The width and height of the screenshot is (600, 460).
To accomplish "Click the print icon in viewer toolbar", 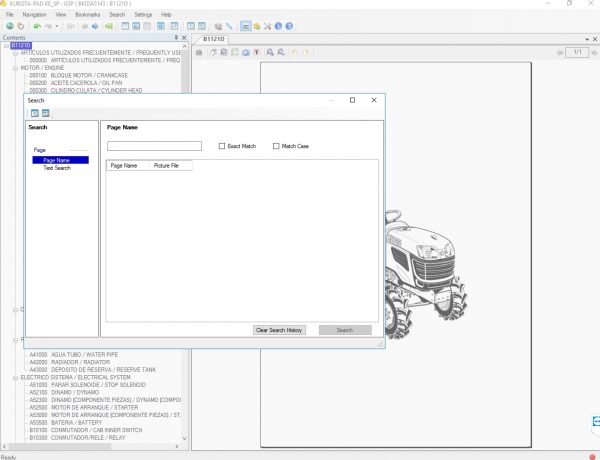I will (x=199, y=52).
